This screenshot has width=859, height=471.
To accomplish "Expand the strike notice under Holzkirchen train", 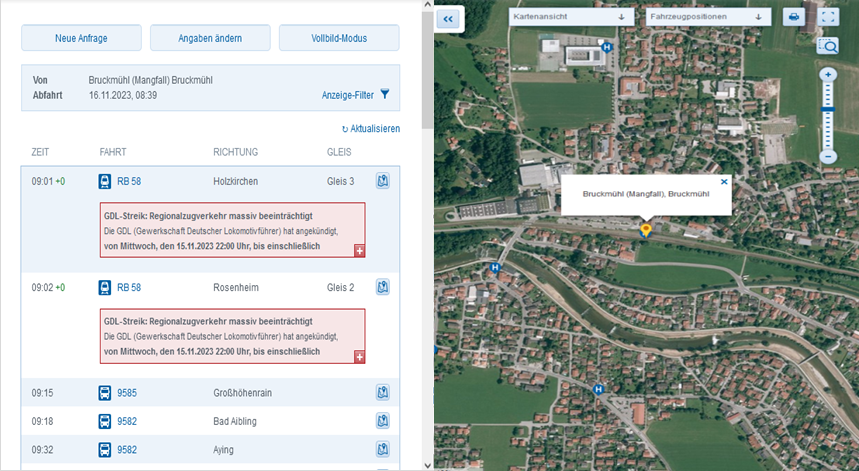I will [359, 250].
